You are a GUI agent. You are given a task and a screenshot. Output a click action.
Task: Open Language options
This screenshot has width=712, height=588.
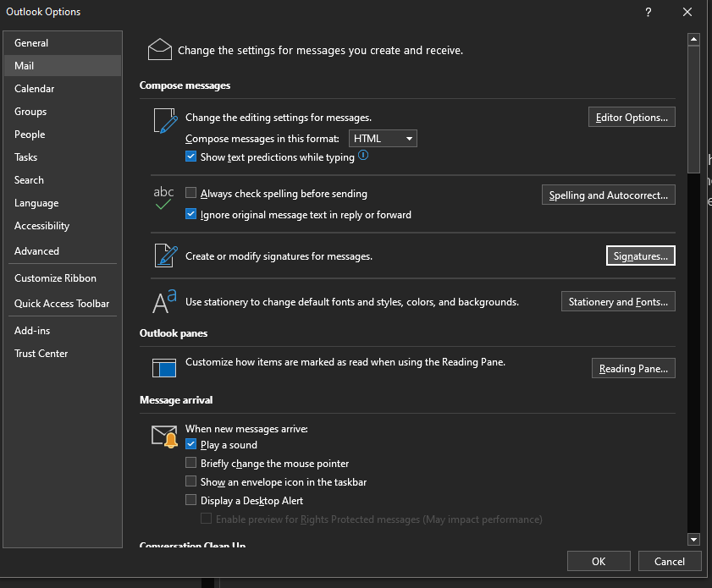tap(63, 203)
